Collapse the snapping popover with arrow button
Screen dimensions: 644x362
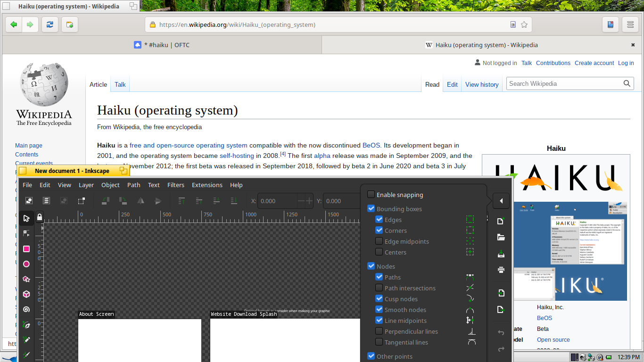[x=501, y=201]
